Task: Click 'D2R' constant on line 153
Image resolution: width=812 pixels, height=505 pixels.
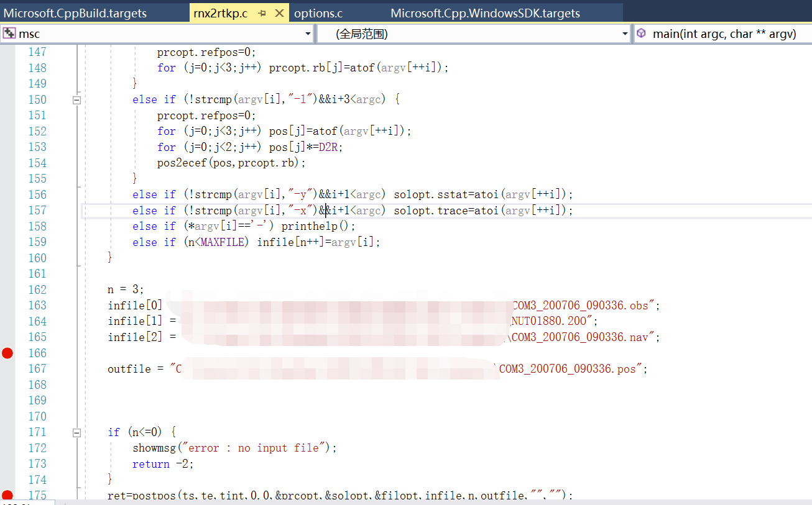Action: (328, 147)
